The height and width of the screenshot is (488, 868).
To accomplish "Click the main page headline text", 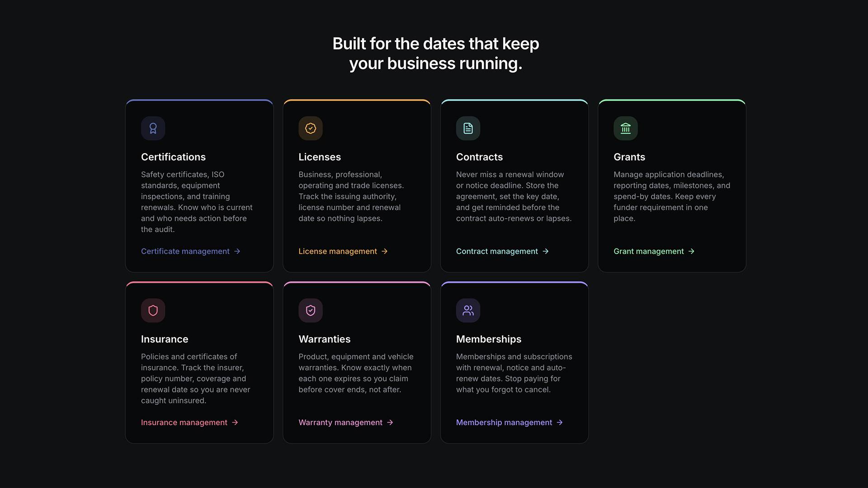I will 436,53.
